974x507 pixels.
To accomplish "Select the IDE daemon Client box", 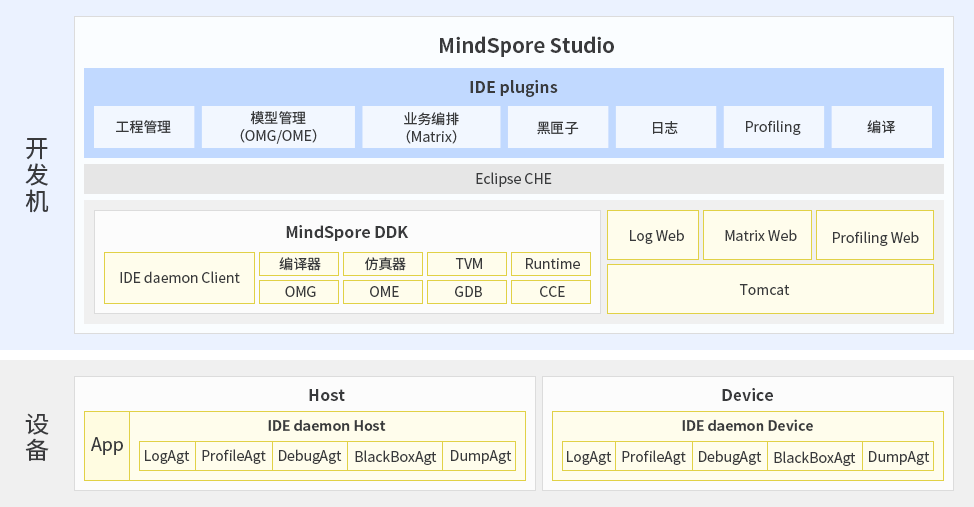I will click(180, 278).
